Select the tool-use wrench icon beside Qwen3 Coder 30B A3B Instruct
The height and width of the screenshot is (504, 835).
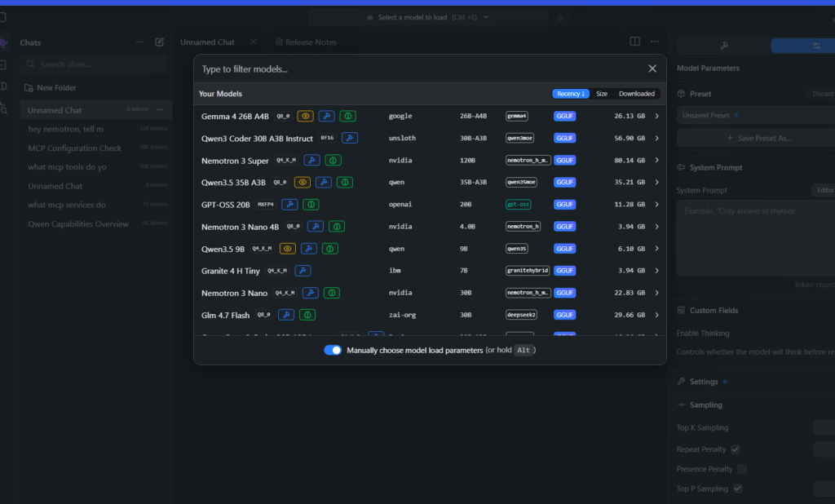click(x=350, y=138)
